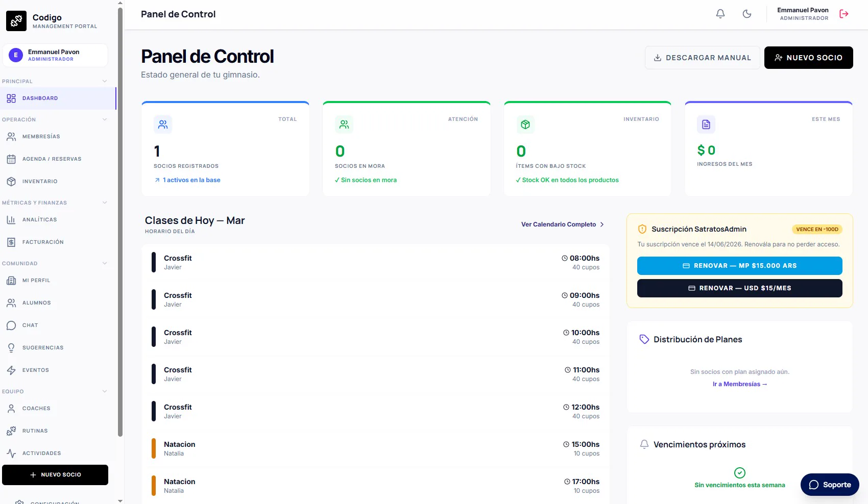The image size is (868, 504).
Task: Open Eventos in the sidebar
Action: pyautogui.click(x=58, y=370)
